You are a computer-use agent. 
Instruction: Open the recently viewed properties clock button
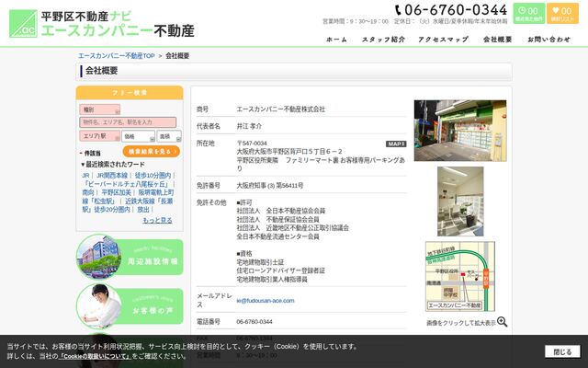(x=529, y=13)
